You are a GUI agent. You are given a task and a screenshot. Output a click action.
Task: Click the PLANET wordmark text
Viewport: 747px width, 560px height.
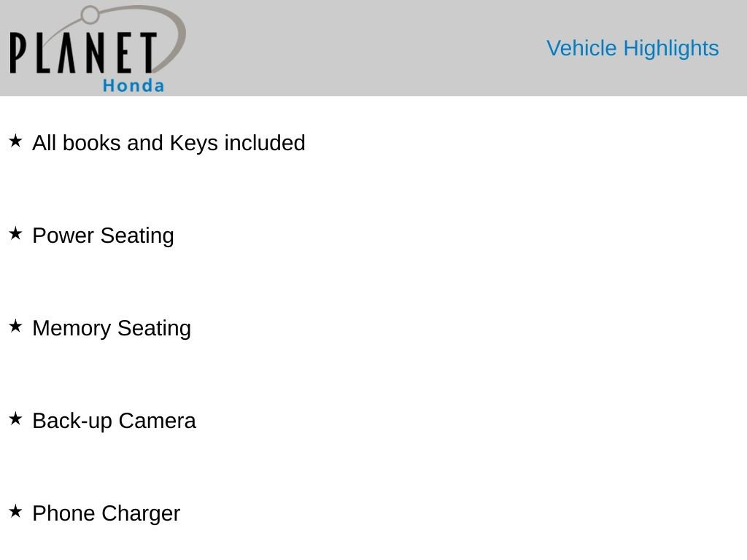coord(83,52)
